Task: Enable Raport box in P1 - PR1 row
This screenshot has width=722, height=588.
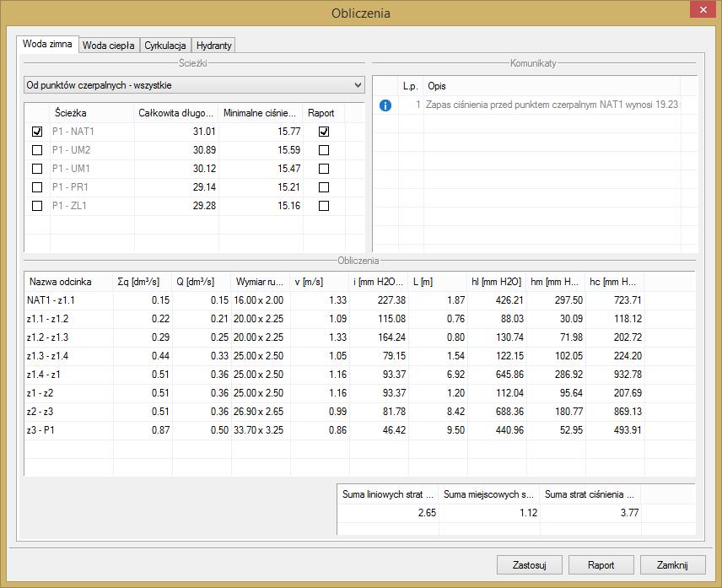Action: tap(324, 187)
